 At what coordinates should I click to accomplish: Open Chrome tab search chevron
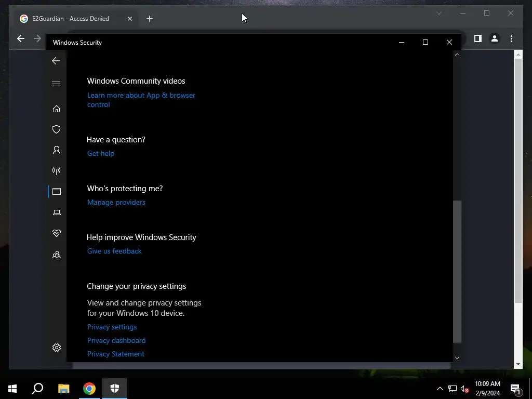tap(438, 13)
